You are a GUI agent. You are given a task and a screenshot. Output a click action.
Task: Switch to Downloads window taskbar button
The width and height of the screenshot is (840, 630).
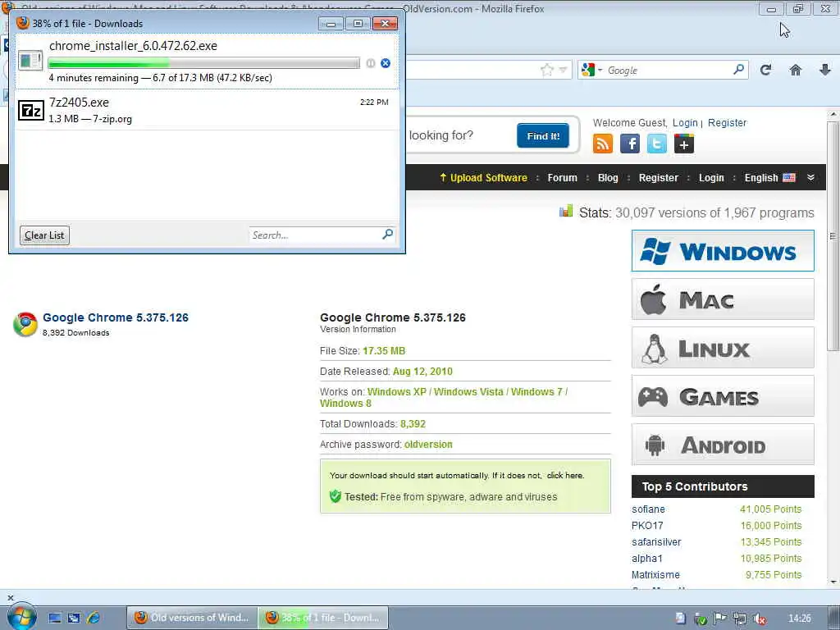pyautogui.click(x=323, y=618)
